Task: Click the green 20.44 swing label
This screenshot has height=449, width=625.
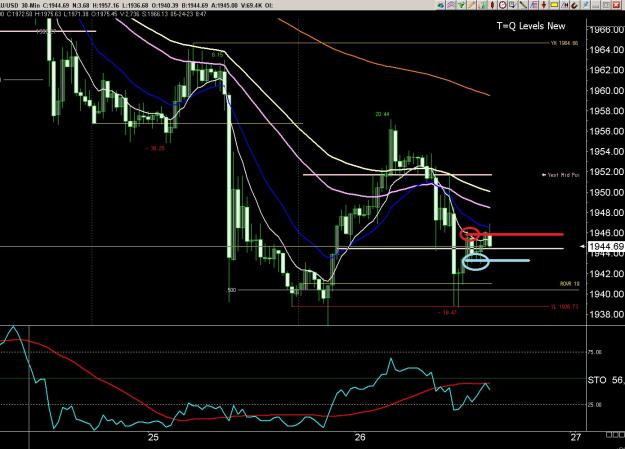Action: pos(382,114)
